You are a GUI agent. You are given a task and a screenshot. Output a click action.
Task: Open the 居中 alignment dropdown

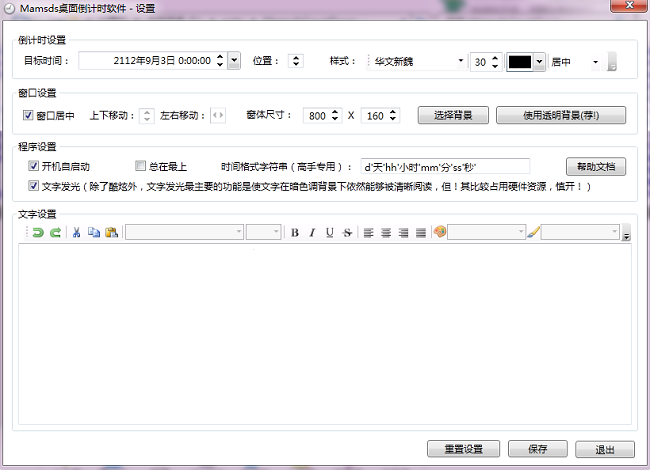[x=595, y=62]
